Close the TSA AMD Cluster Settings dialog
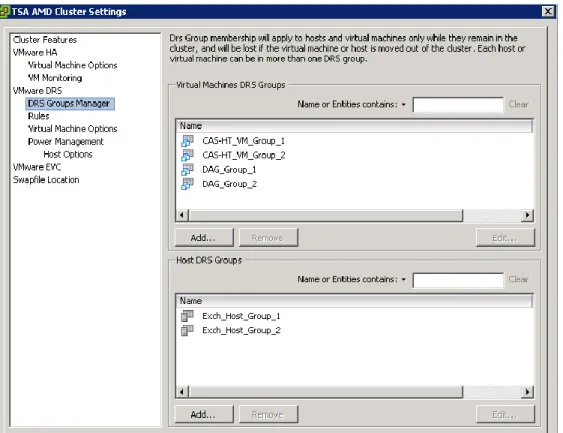The image size is (563, 433). pos(548,11)
